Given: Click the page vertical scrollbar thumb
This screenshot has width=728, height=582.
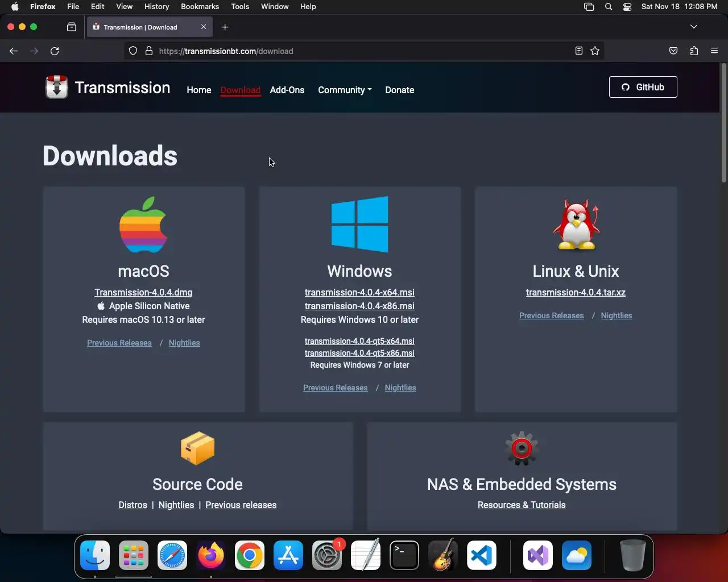Looking at the screenshot, I should (724, 124).
